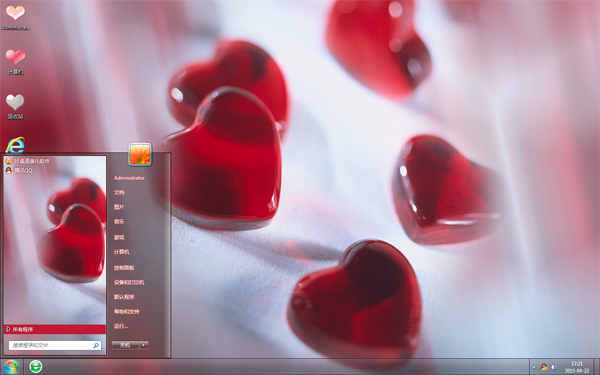600x375 pixels.
Task: Open the 计算机 heart icon on desktop
Action: click(15, 61)
